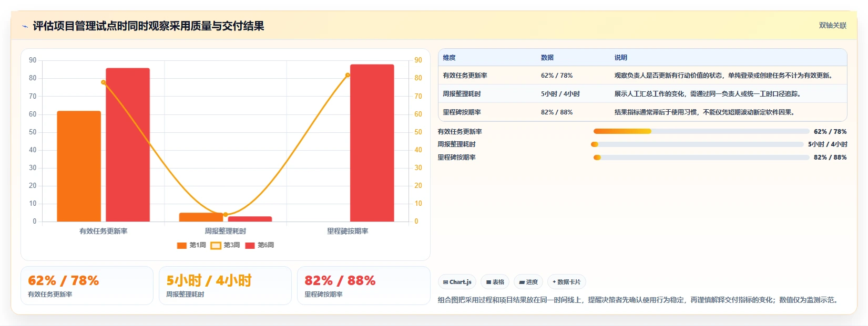
Task: Click the 进度 tag
Action: tap(528, 282)
